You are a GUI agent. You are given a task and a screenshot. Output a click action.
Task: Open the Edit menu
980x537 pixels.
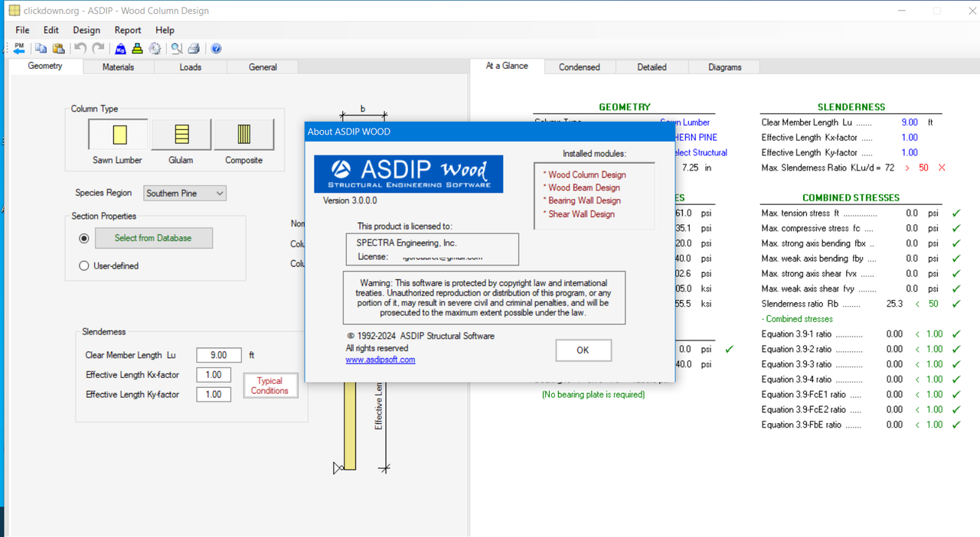pyautogui.click(x=51, y=30)
